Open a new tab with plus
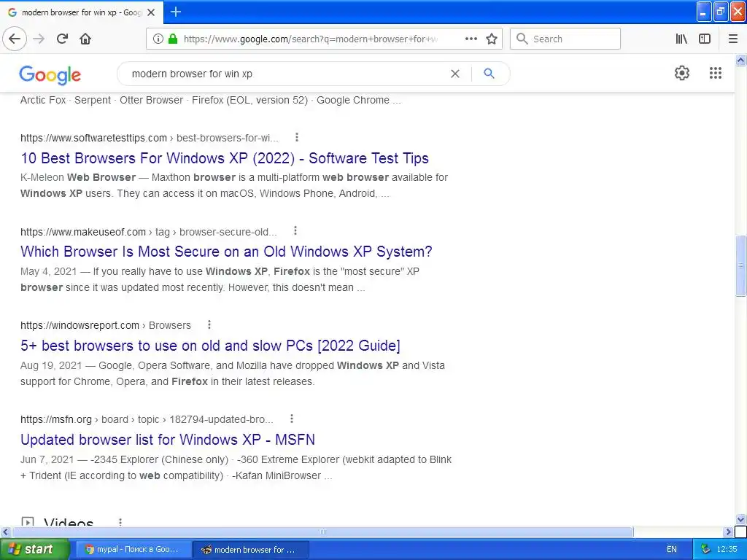This screenshot has width=747, height=560. (x=175, y=12)
